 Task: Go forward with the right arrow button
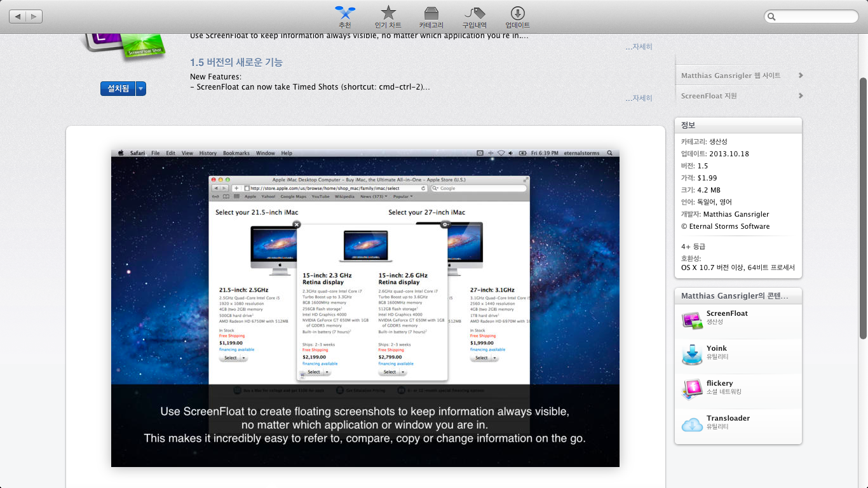pos(34,17)
